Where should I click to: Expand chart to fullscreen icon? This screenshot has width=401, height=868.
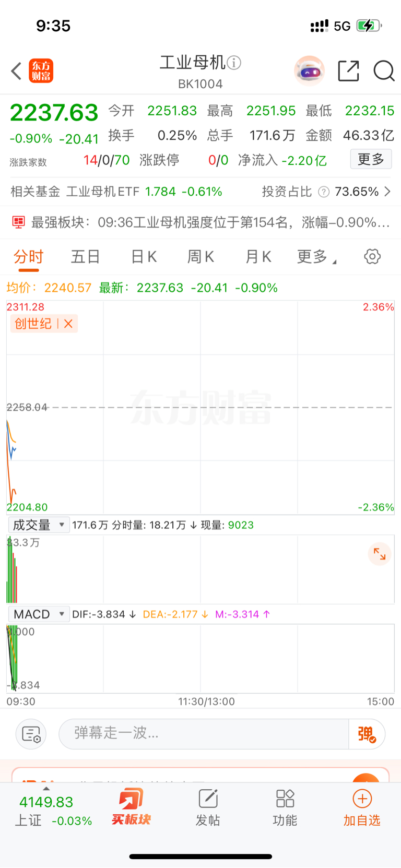point(380,554)
